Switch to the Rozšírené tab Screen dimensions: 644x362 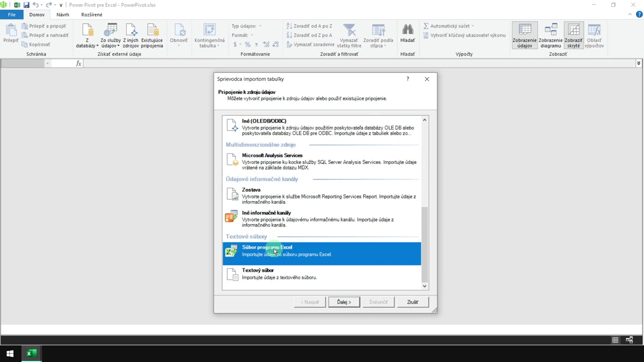[92, 15]
